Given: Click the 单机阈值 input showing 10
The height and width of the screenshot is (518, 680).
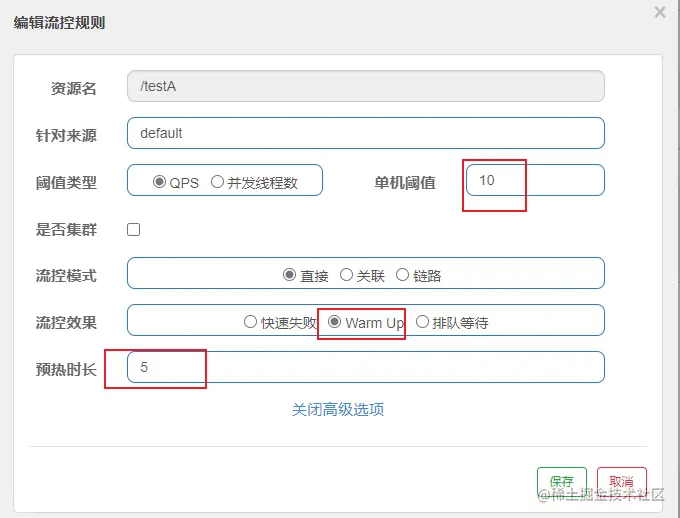Looking at the screenshot, I should coord(535,180).
